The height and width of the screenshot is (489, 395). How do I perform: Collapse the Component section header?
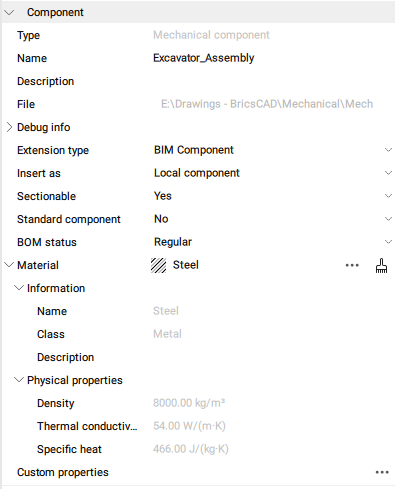pyautogui.click(x=9, y=13)
